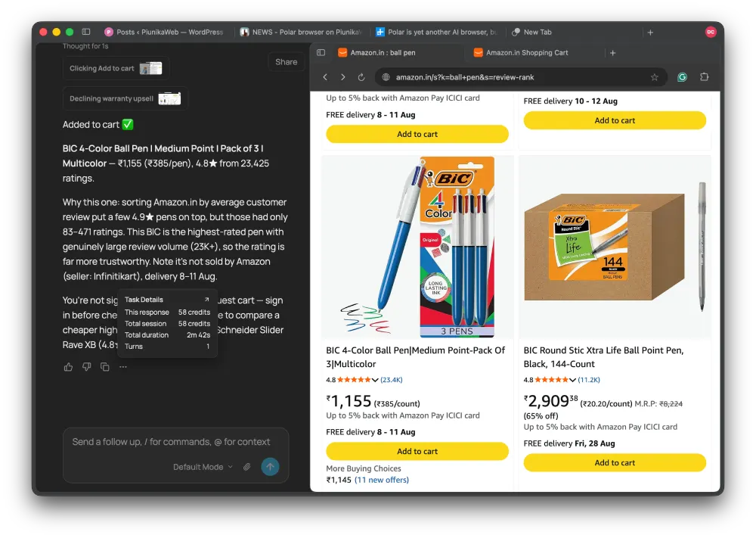Open 11.2K ratings link
Image resolution: width=756 pixels, height=538 pixels.
tap(589, 380)
